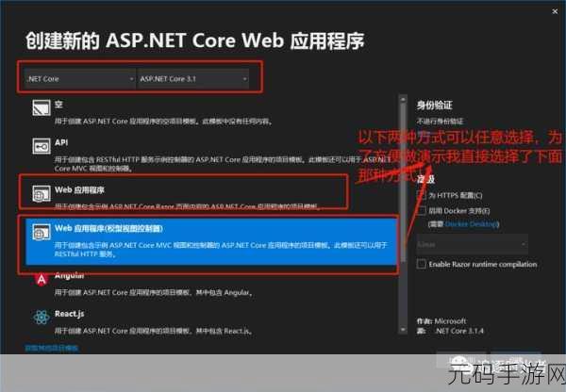566x392 pixels.
Task: Choose the Angular template icon
Action: click(42, 279)
